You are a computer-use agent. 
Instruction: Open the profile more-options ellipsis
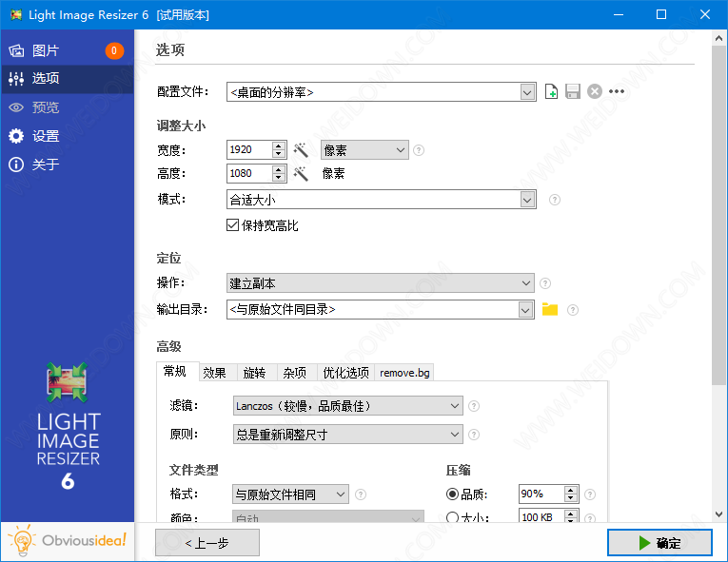pyautogui.click(x=617, y=91)
